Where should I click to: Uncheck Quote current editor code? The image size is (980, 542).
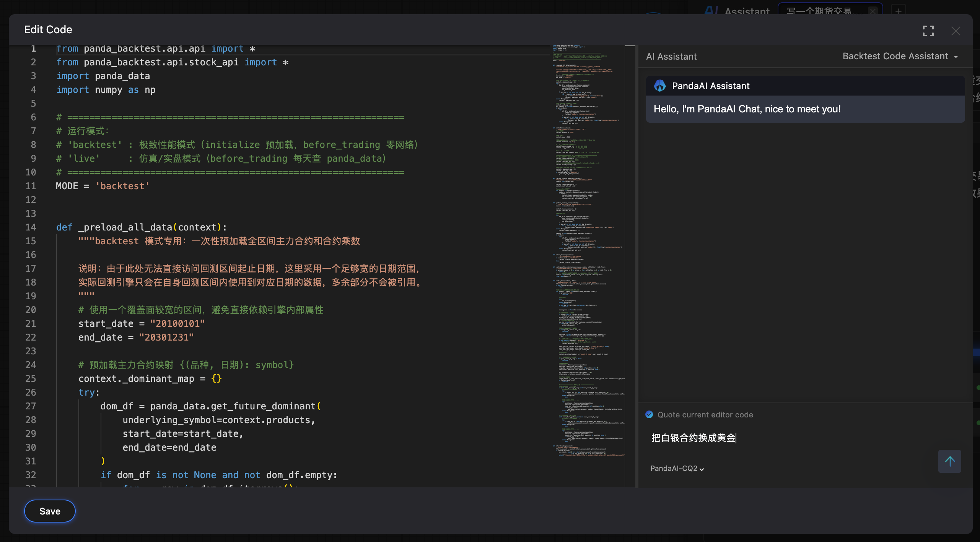click(x=649, y=415)
